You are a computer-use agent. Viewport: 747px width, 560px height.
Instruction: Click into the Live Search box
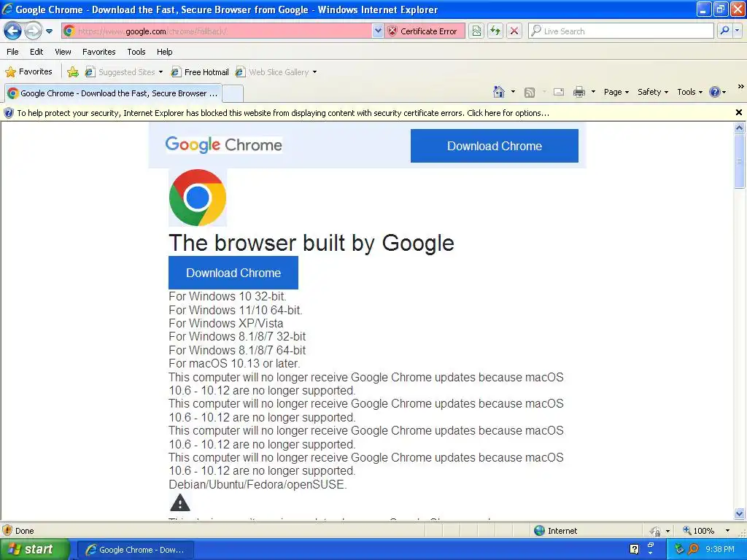point(621,31)
